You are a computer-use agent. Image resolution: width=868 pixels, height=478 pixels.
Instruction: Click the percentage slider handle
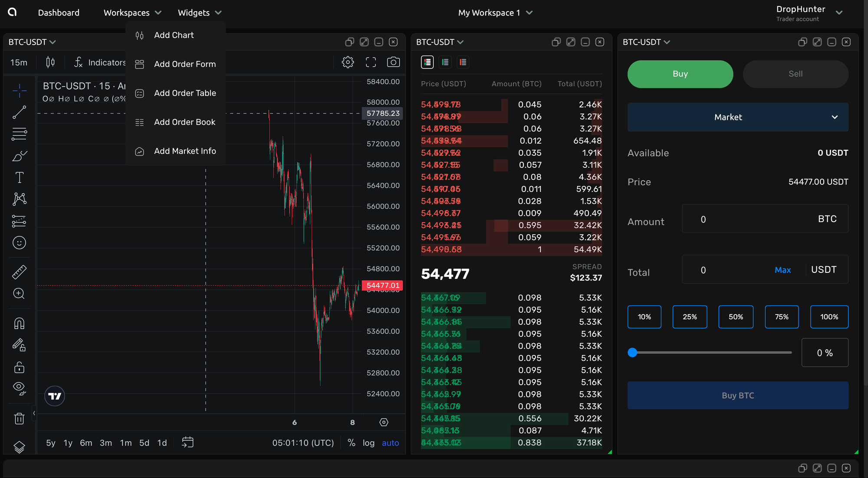point(632,353)
